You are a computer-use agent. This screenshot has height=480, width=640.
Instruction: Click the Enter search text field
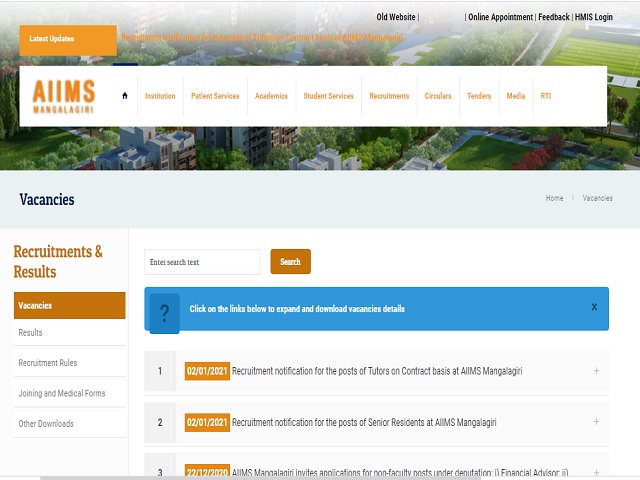202,262
